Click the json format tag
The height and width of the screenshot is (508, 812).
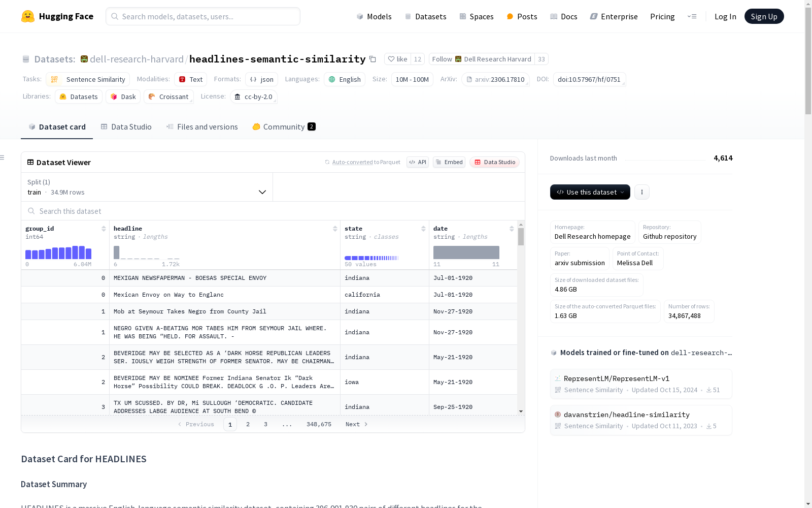(262, 79)
